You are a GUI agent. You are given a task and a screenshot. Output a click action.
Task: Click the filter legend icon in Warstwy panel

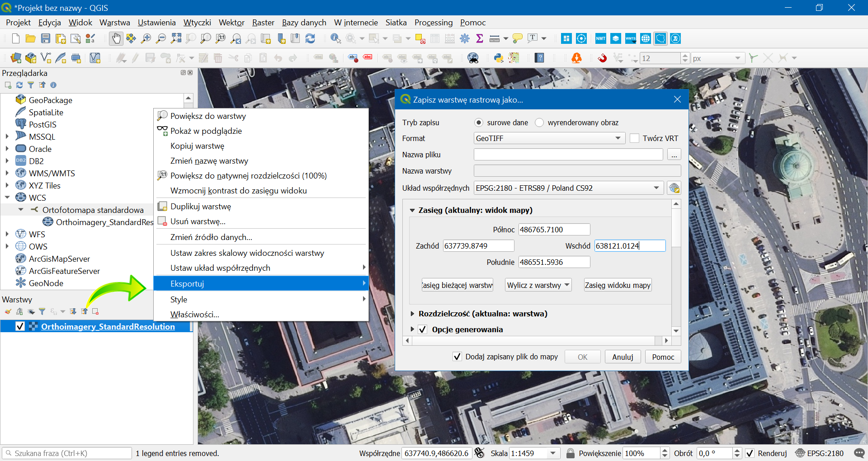[42, 311]
